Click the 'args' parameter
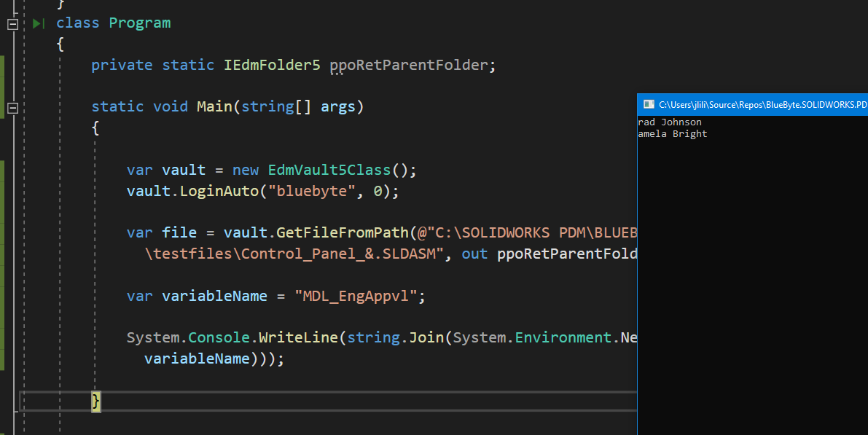The height and width of the screenshot is (435, 868). 337,107
